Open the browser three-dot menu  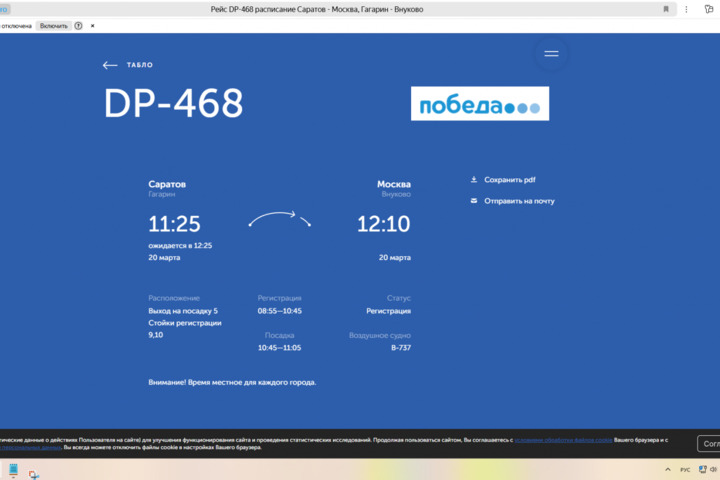point(686,9)
